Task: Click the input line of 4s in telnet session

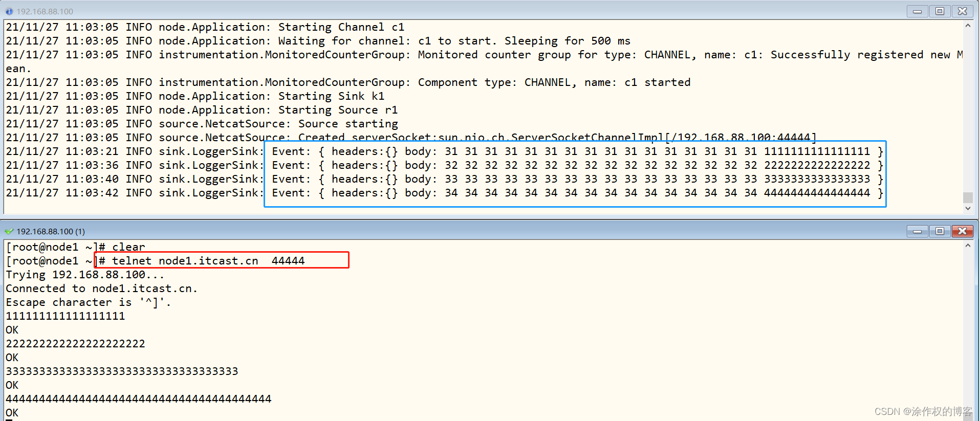Action: 139,399
